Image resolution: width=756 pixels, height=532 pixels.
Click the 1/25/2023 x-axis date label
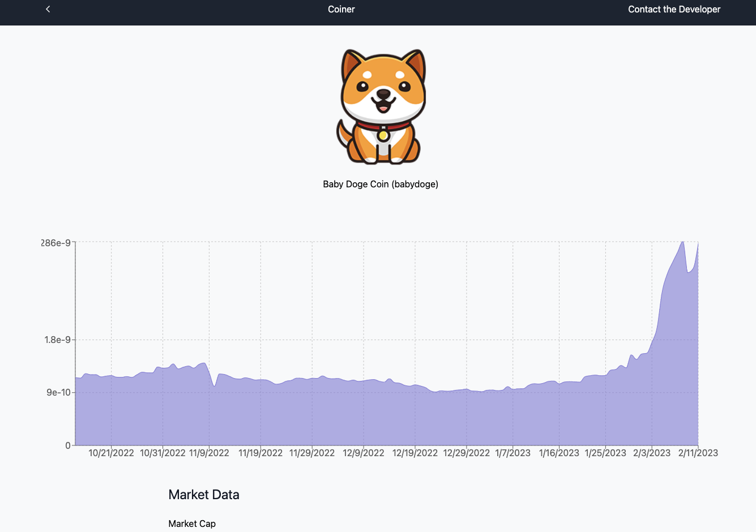[605, 453]
